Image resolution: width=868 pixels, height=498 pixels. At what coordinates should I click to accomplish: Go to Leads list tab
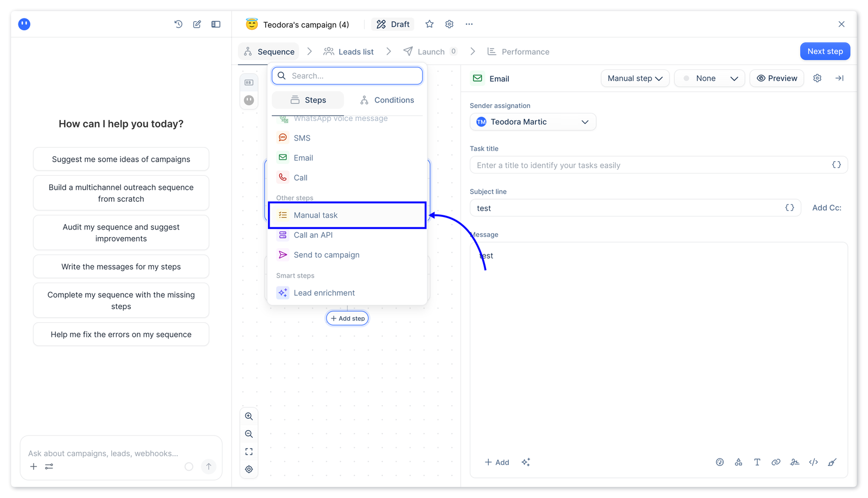(348, 52)
